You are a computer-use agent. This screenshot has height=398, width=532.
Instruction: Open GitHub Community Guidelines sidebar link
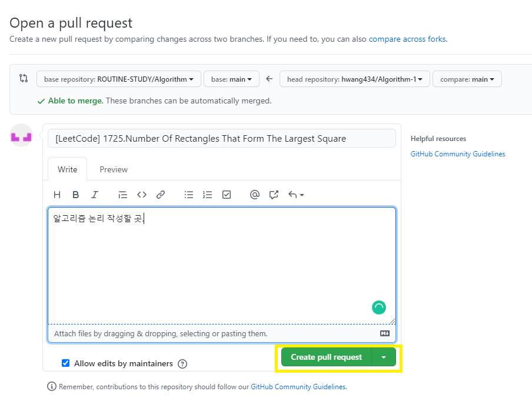pyautogui.click(x=458, y=154)
